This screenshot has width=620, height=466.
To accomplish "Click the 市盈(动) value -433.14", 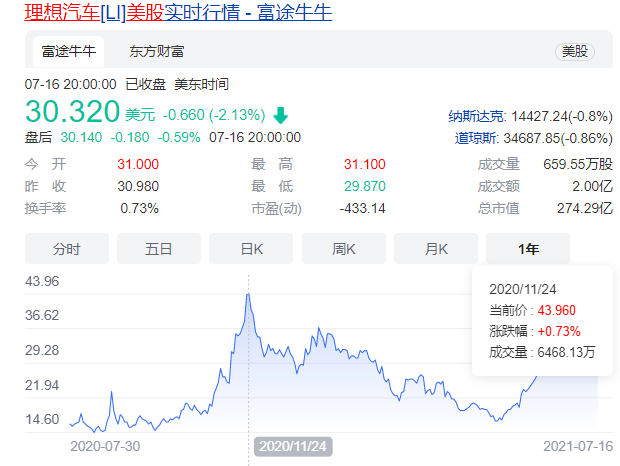I will coord(362,208).
